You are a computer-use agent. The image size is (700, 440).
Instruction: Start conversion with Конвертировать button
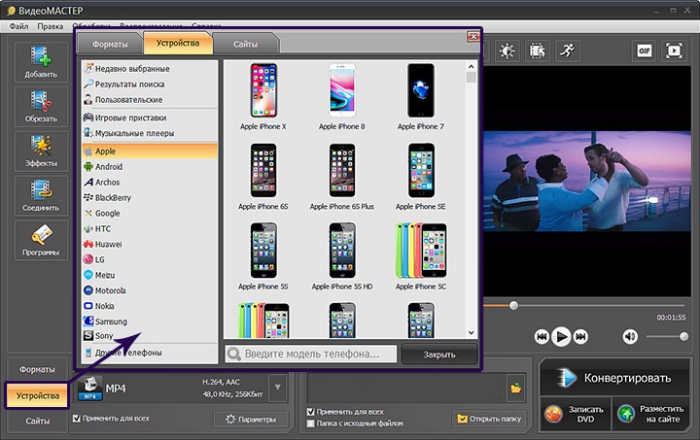614,378
